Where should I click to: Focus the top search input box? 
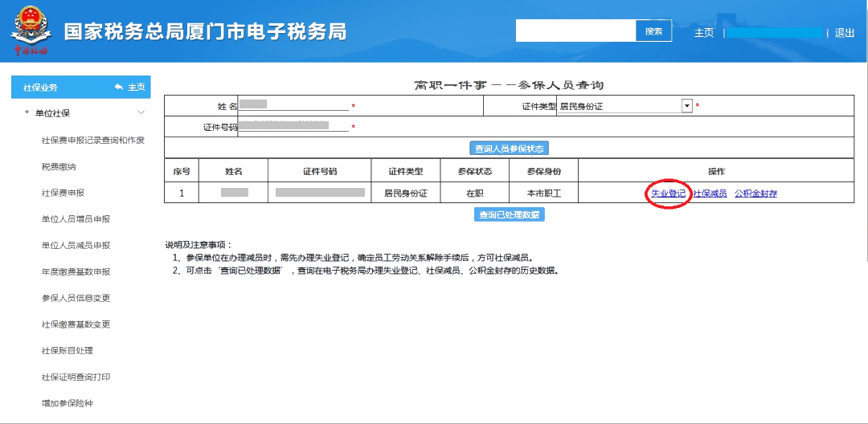pyautogui.click(x=575, y=31)
